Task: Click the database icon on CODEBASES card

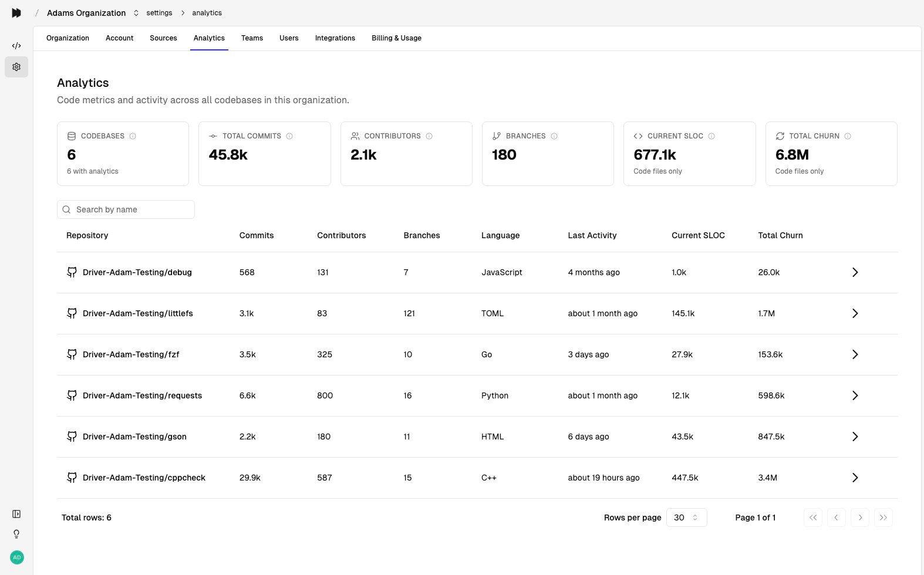Action: coord(72,136)
